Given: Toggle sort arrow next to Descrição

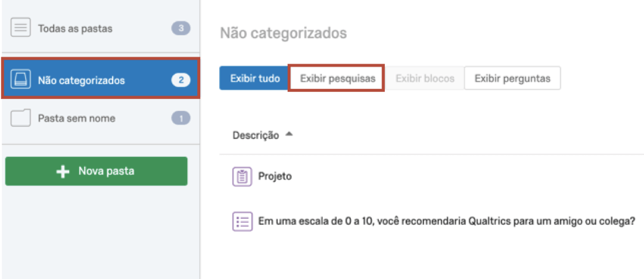Looking at the screenshot, I should pyautogui.click(x=289, y=135).
